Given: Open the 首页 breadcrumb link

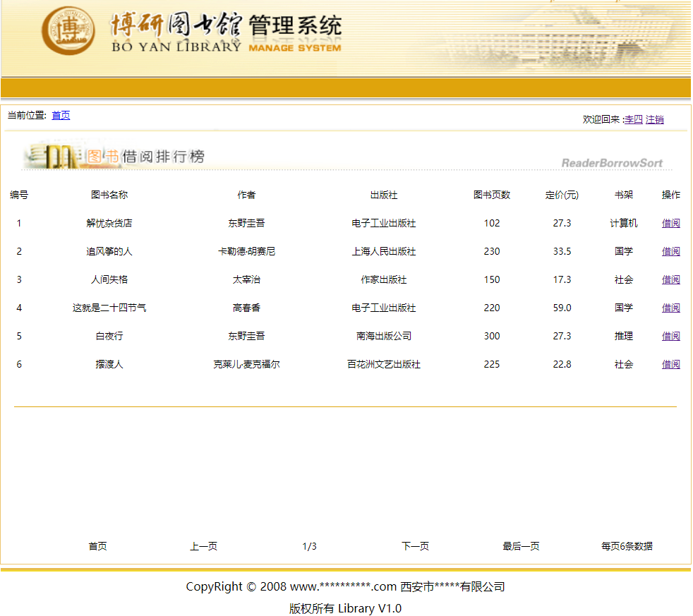Looking at the screenshot, I should point(61,115).
